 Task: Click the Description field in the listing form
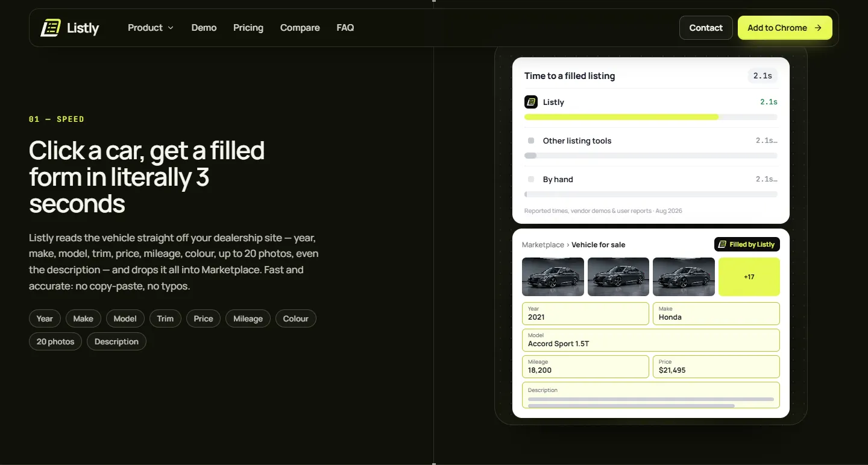click(x=651, y=395)
